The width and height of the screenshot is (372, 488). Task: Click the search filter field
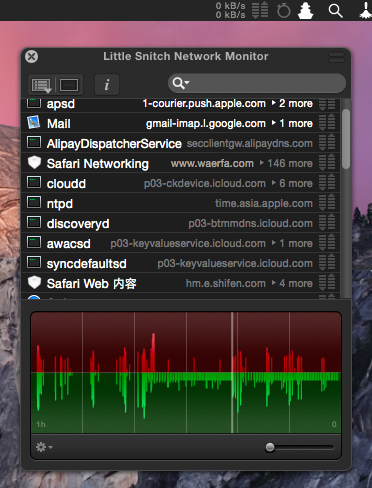tap(257, 83)
